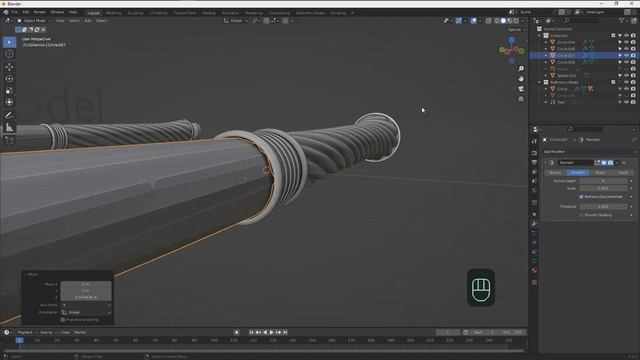Hide Sphere.001 with its eye icon
The width and height of the screenshot is (640, 360).
tap(627, 76)
